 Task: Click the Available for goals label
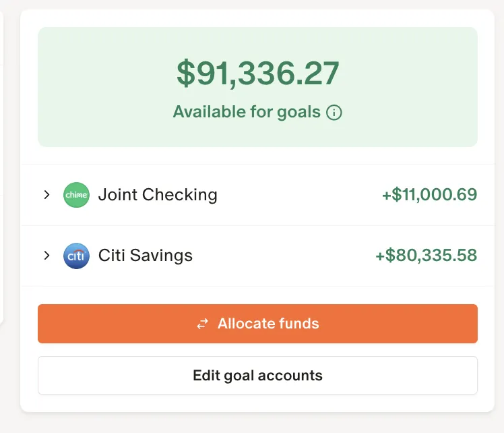247,112
